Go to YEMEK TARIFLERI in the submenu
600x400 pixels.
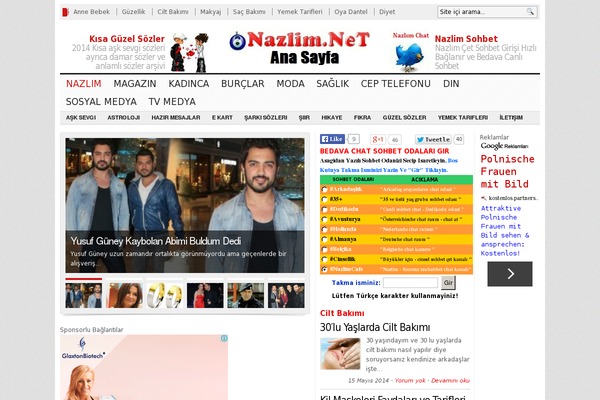click(x=463, y=118)
